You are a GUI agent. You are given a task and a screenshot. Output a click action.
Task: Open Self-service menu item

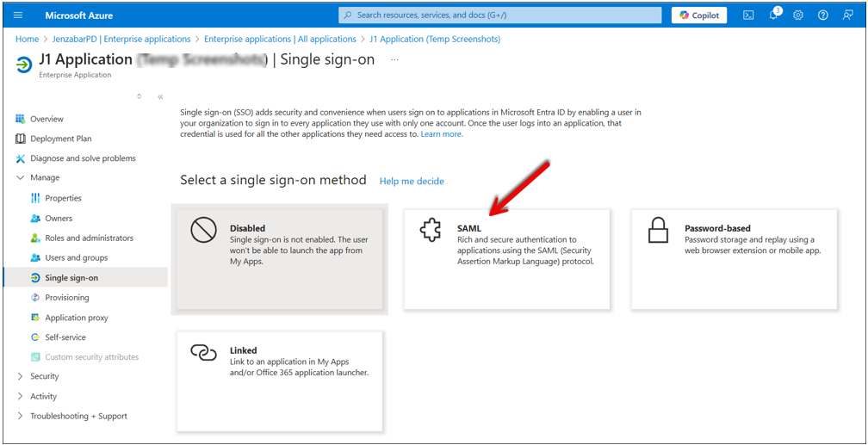tap(65, 337)
